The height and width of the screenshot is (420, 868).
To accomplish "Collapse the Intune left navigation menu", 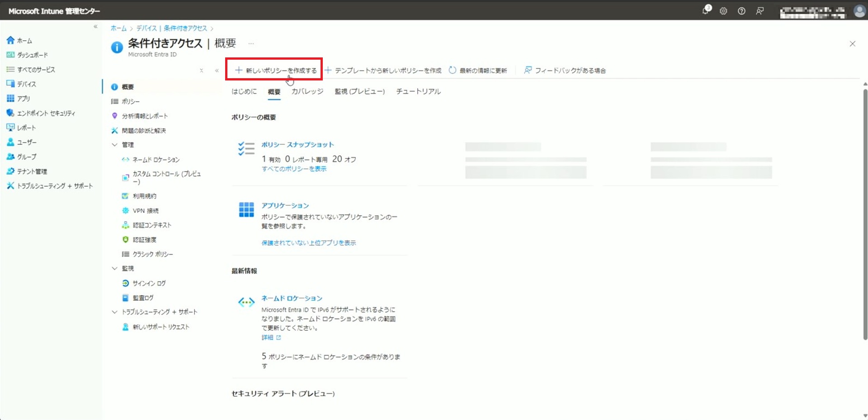I will click(95, 27).
